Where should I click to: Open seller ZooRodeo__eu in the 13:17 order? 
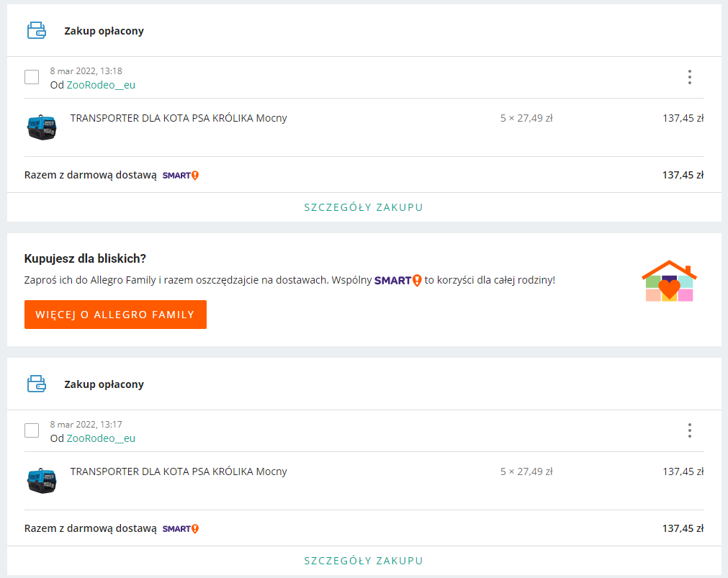(101, 438)
